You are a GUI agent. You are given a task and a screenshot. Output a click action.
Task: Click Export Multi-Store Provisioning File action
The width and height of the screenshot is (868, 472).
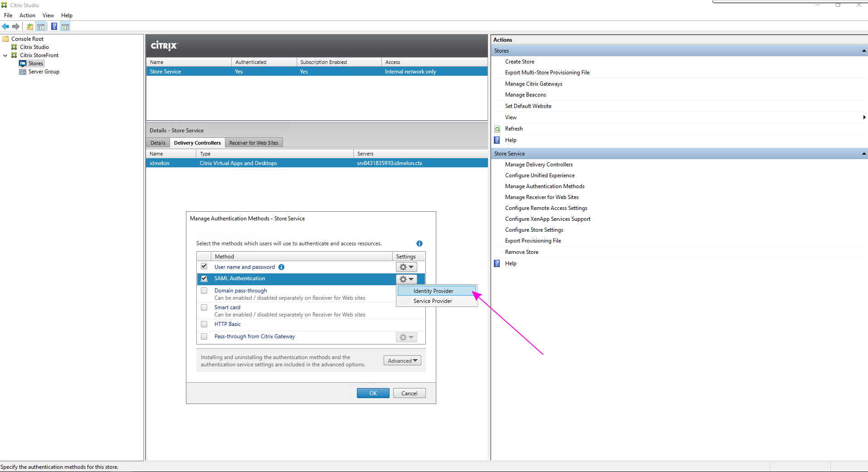tap(547, 73)
